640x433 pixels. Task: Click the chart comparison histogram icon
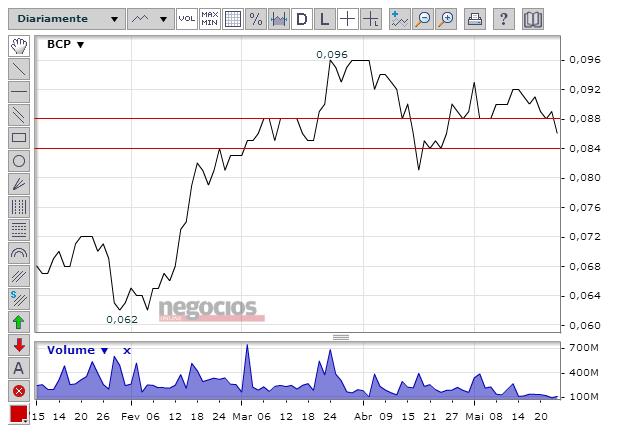(279, 19)
